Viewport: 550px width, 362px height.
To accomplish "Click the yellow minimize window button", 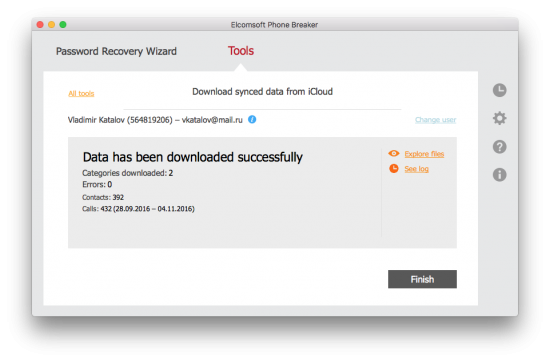I will tap(51, 25).
